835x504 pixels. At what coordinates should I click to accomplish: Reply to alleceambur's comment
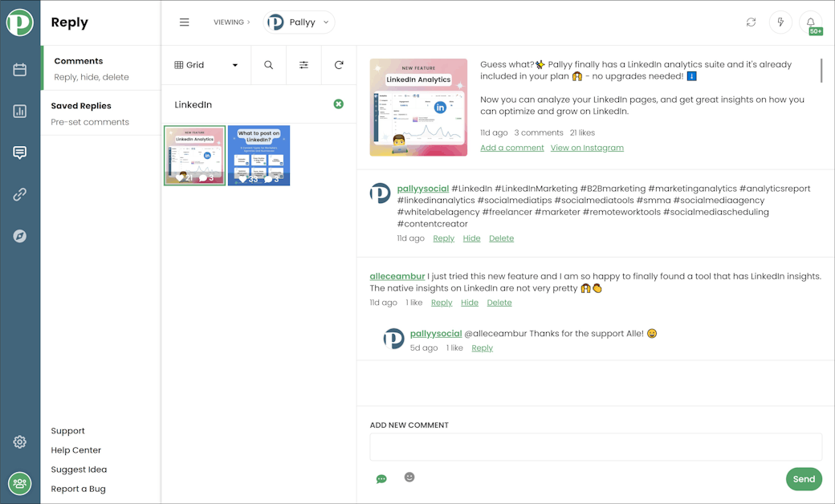pos(442,303)
